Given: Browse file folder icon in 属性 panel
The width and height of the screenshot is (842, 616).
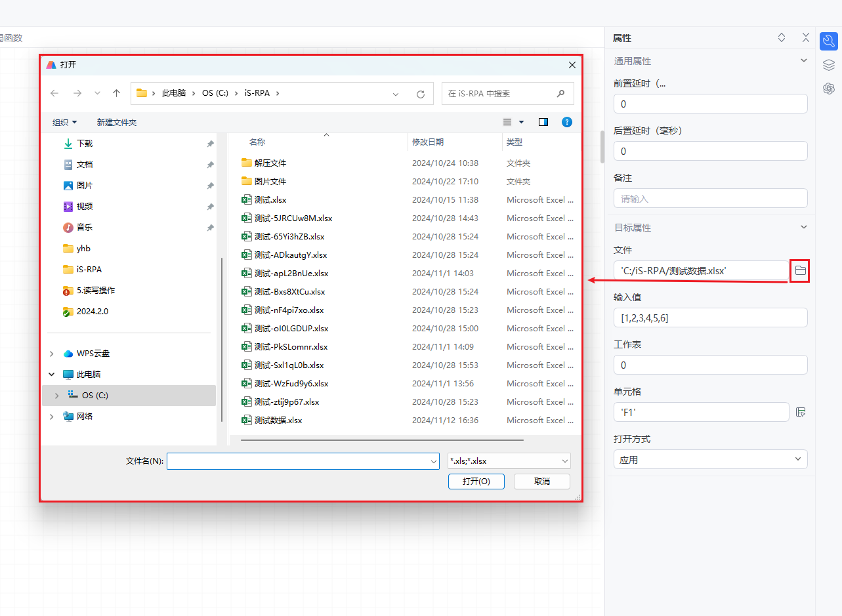Looking at the screenshot, I should click(x=800, y=270).
